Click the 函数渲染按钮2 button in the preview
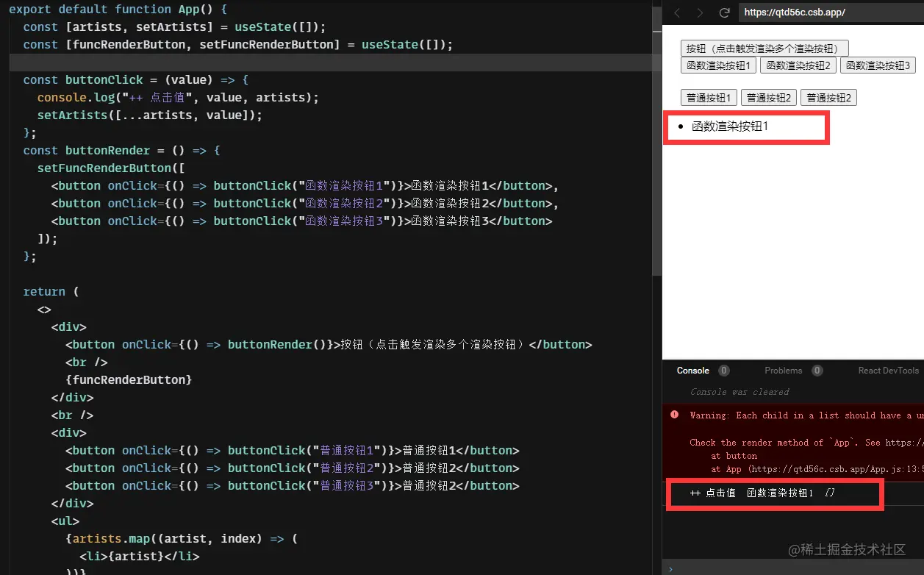The width and height of the screenshot is (924, 575). click(798, 65)
